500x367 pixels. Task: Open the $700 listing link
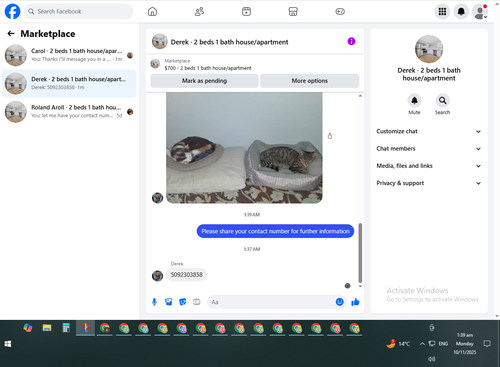click(x=208, y=68)
